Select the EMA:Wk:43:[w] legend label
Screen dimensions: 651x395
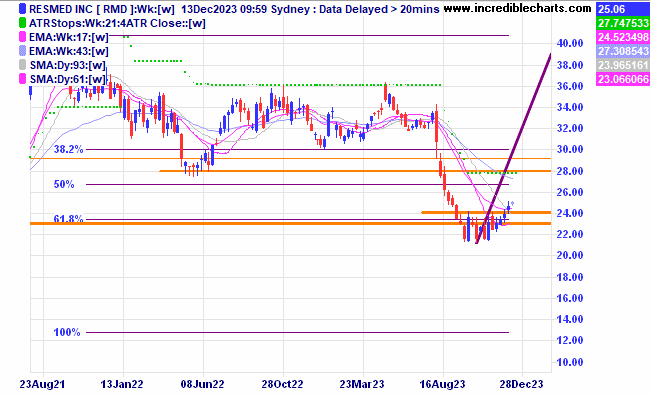click(69, 52)
